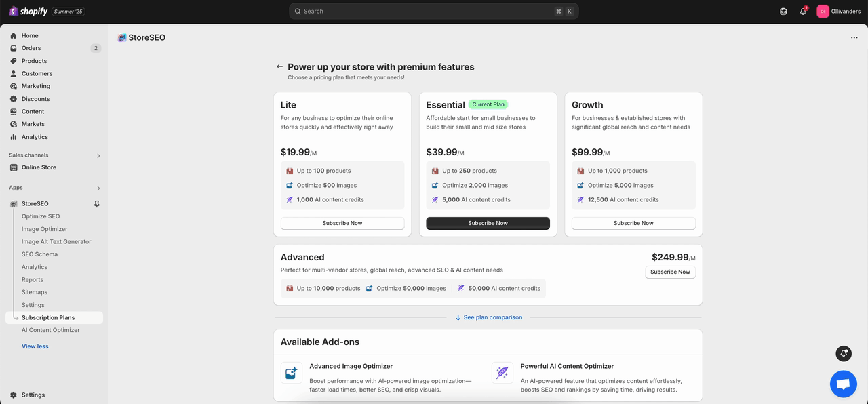Click the Current Plan badge
The height and width of the screenshot is (404, 868).
click(488, 104)
